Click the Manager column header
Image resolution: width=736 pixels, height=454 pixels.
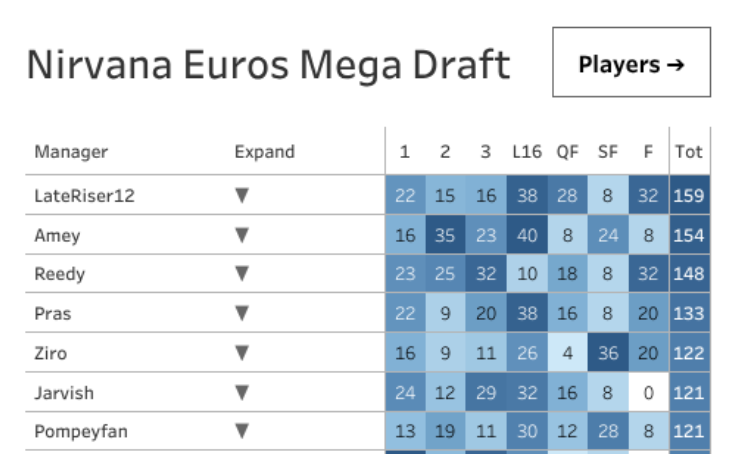coord(71,152)
